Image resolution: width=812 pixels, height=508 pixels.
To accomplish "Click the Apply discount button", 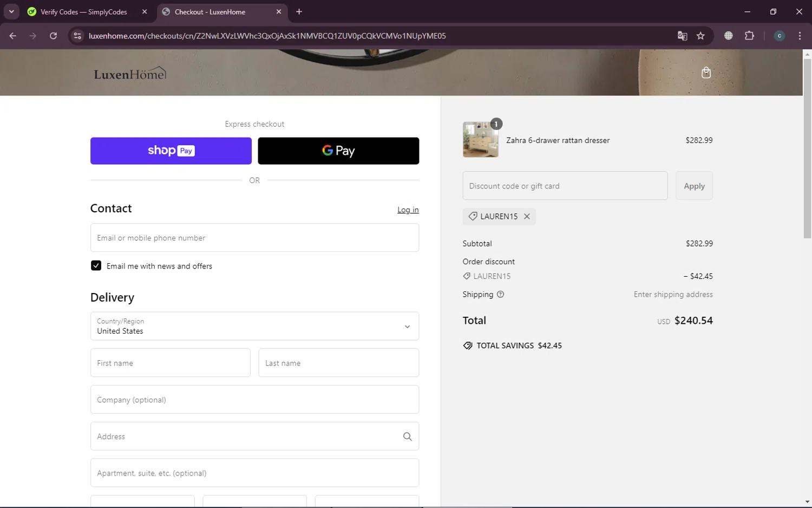I will tap(694, 186).
